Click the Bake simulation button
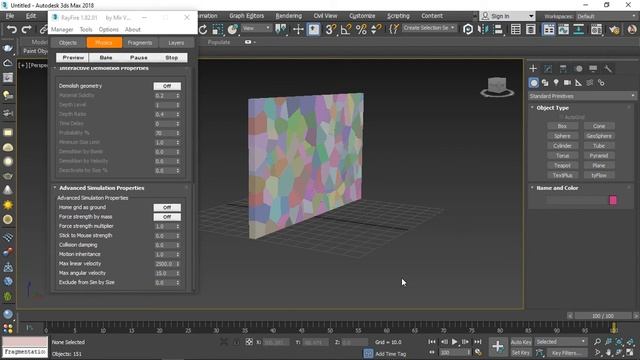 pos(106,58)
